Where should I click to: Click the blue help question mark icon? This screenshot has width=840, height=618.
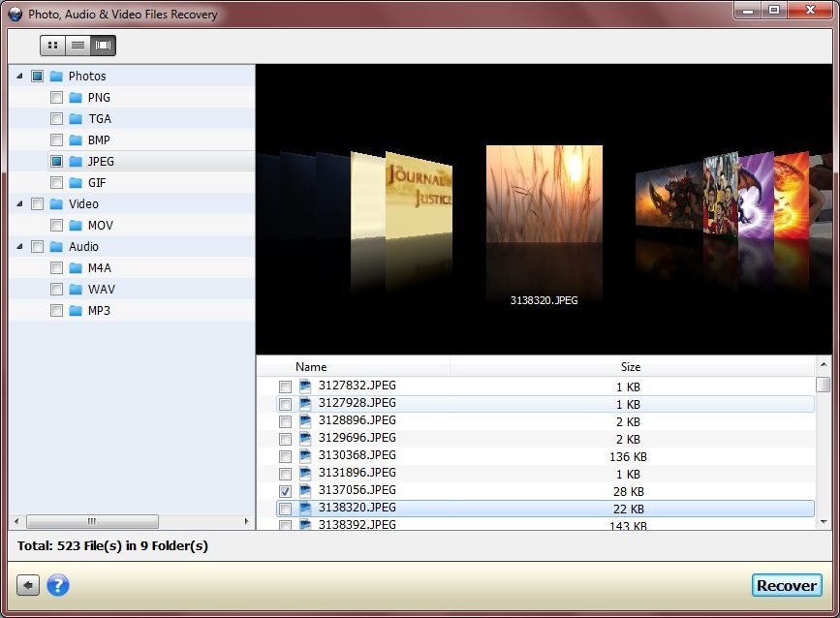click(x=58, y=585)
